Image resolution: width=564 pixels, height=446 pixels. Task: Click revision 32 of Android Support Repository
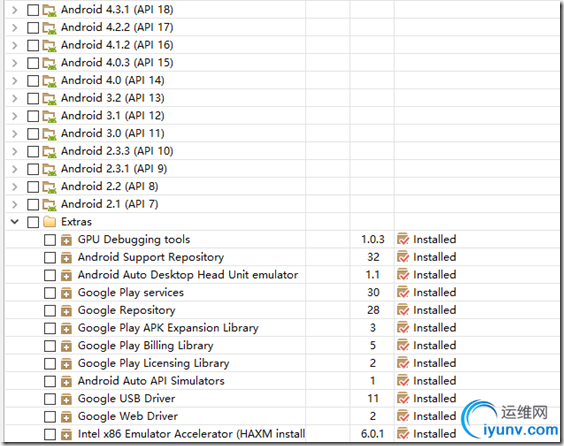(373, 257)
